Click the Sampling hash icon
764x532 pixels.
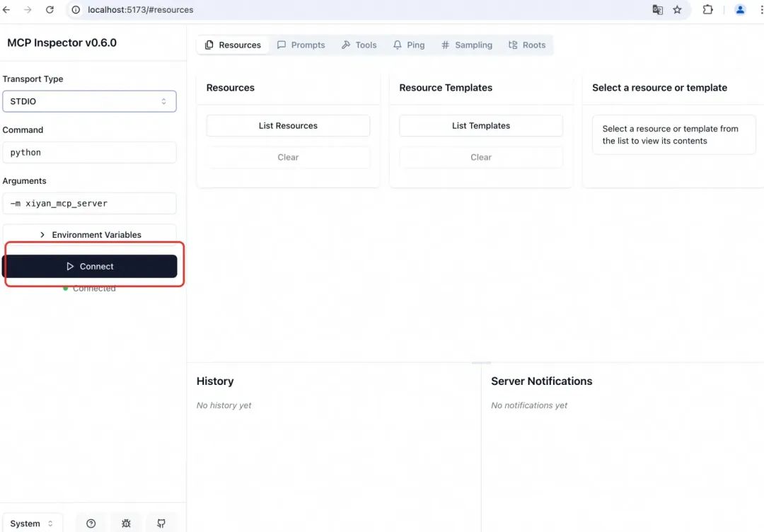[446, 45]
